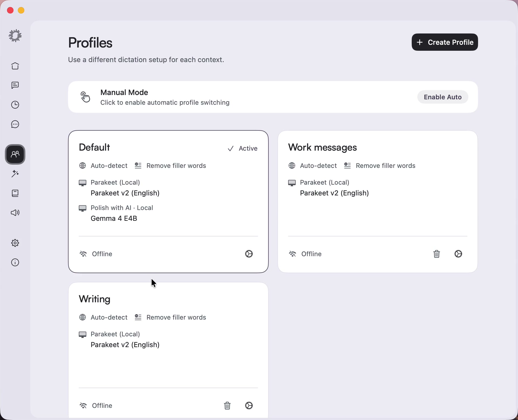This screenshot has width=518, height=420.
Task: Click the Manual Mode hand icon
Action: point(86,97)
